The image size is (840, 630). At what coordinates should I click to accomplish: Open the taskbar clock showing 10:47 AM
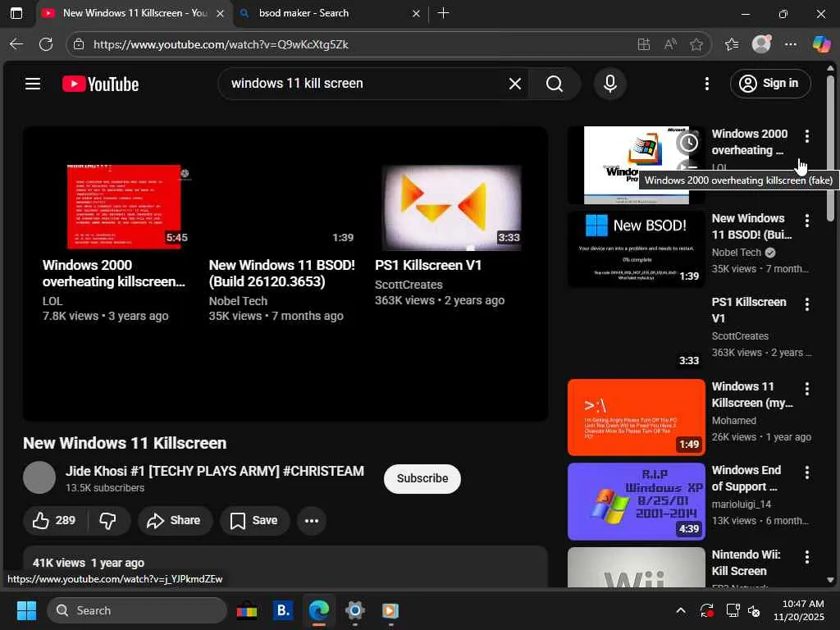[799, 610]
